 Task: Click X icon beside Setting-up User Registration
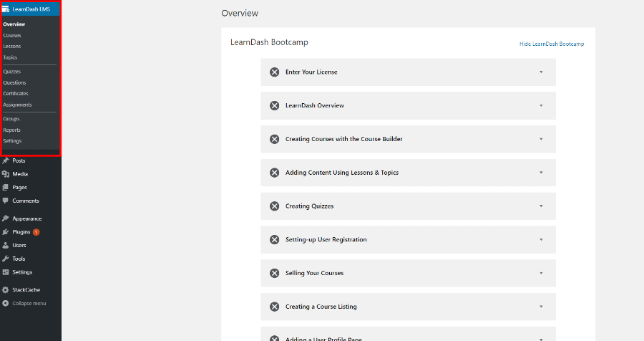[274, 239]
